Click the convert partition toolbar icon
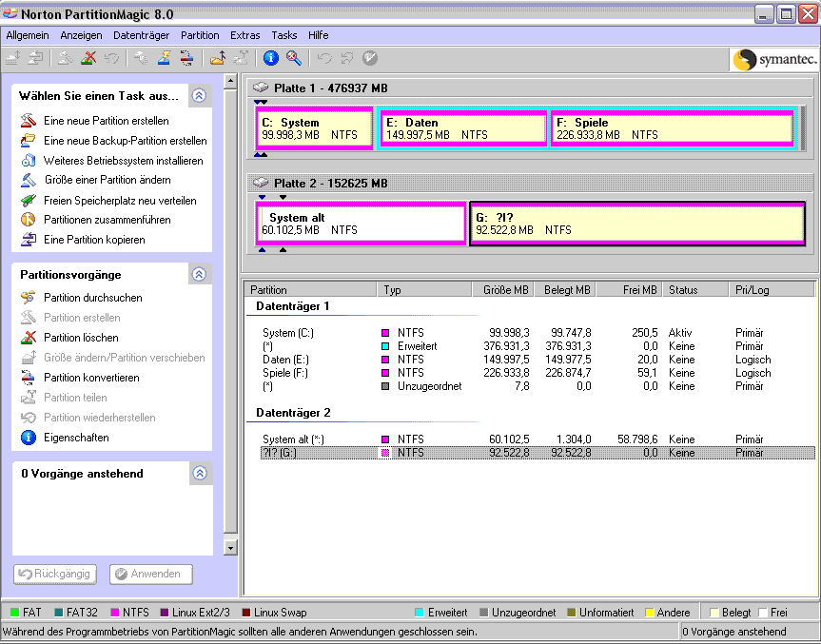Viewport: 821px width, 644px height. (x=186, y=58)
